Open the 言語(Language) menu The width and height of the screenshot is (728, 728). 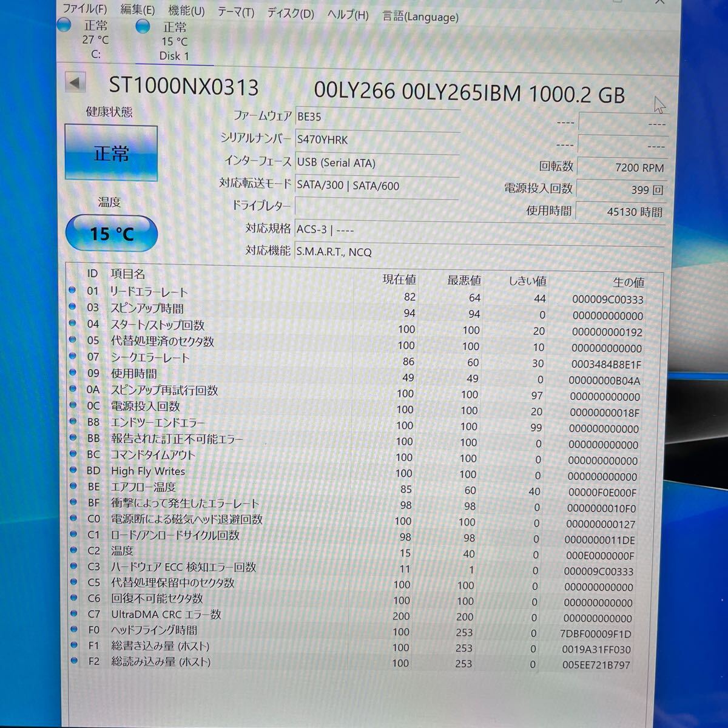tap(420, 16)
